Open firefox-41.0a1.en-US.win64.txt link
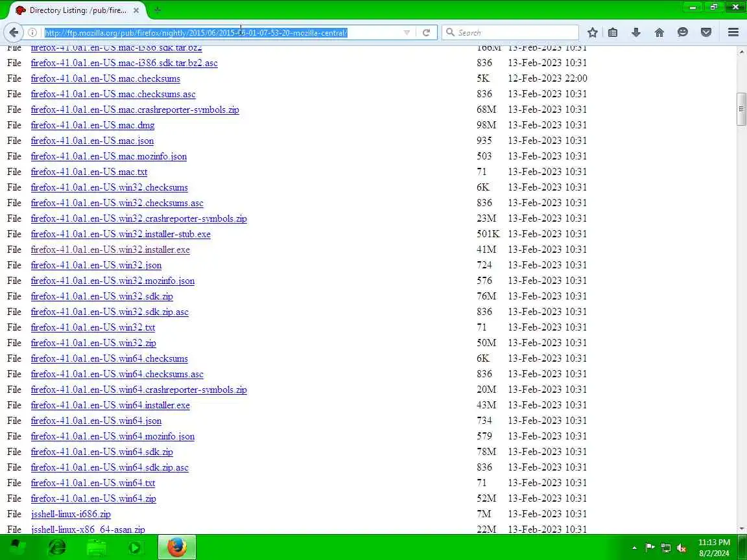 click(93, 482)
